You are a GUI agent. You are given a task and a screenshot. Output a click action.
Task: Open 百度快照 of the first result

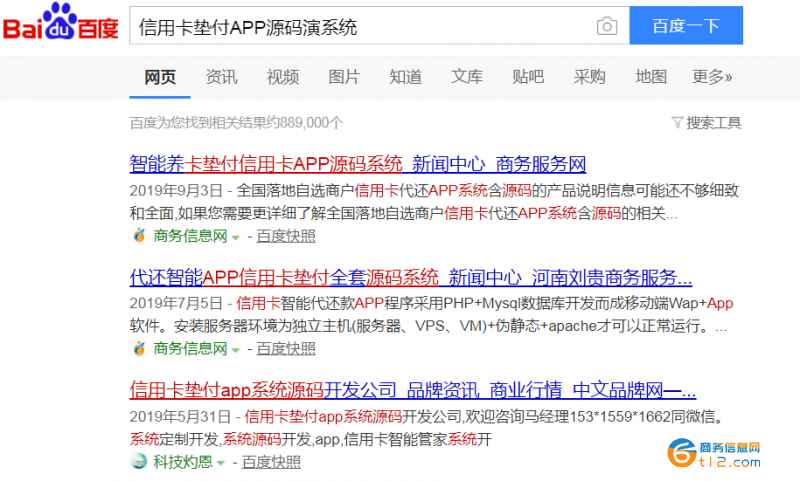pos(286,236)
